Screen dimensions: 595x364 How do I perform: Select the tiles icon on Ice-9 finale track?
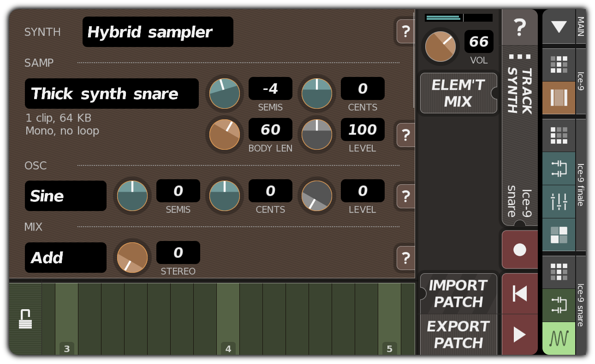(559, 235)
